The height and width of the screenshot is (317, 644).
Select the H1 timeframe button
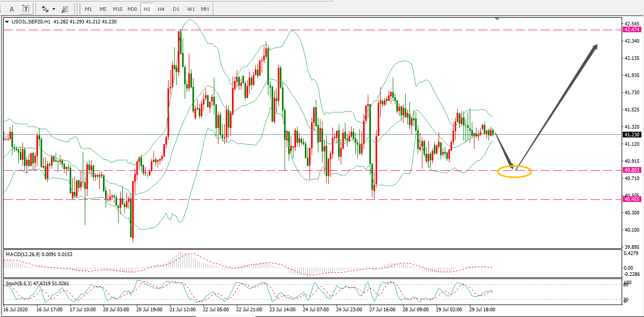(x=147, y=9)
